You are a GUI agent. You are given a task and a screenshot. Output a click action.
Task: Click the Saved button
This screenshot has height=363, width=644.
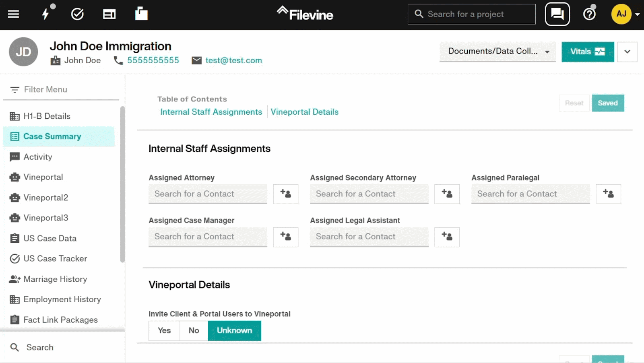(x=608, y=103)
